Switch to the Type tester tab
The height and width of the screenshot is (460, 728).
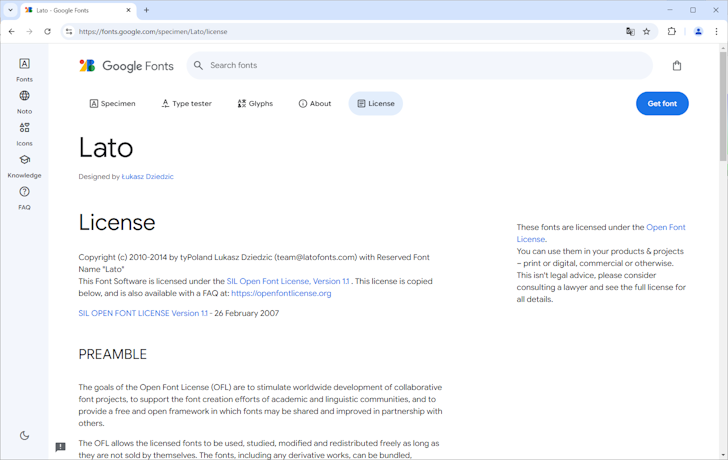click(x=186, y=104)
